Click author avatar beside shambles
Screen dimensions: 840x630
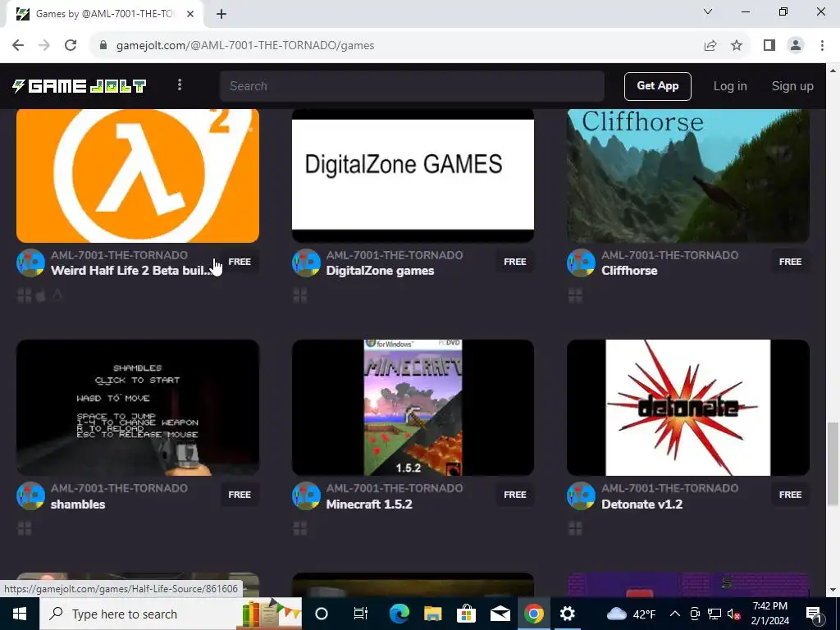(x=30, y=495)
